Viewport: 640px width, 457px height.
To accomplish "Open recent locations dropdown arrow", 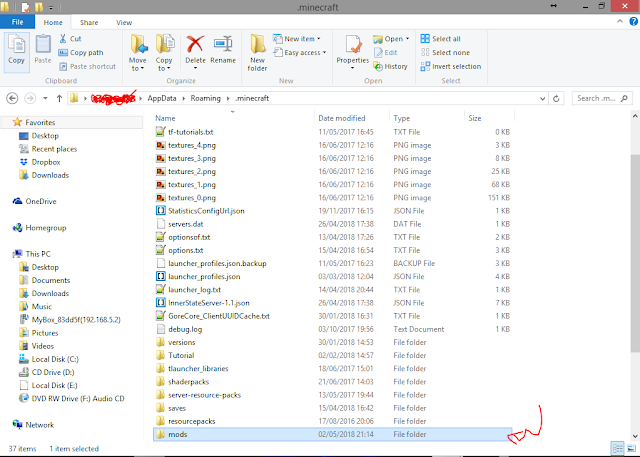I will [45, 98].
